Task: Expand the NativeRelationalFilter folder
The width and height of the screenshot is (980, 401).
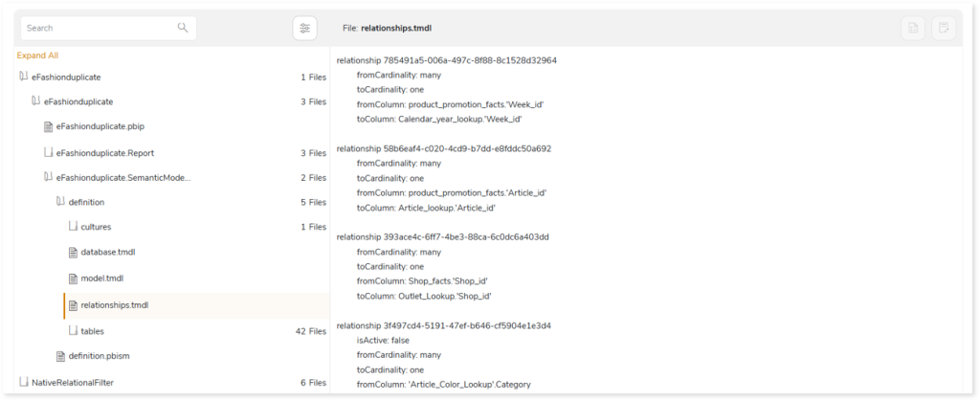Action: click(23, 382)
